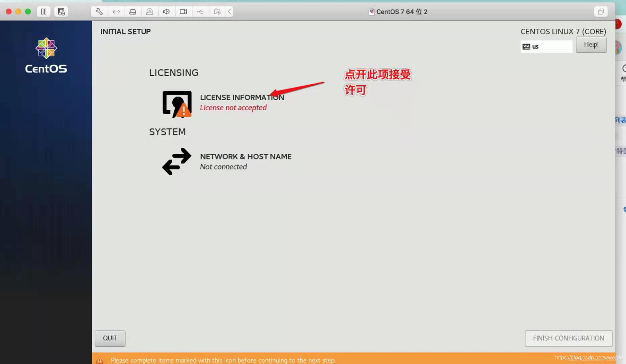Image resolution: width=626 pixels, height=364 pixels.
Task: Zoom the VM window with green button
Action: 28,12
